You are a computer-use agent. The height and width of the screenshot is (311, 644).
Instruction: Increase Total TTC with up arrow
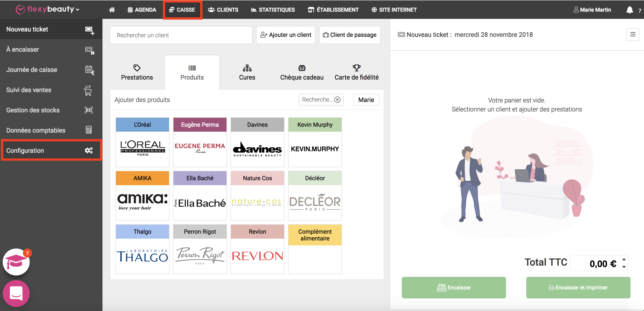pyautogui.click(x=624, y=260)
